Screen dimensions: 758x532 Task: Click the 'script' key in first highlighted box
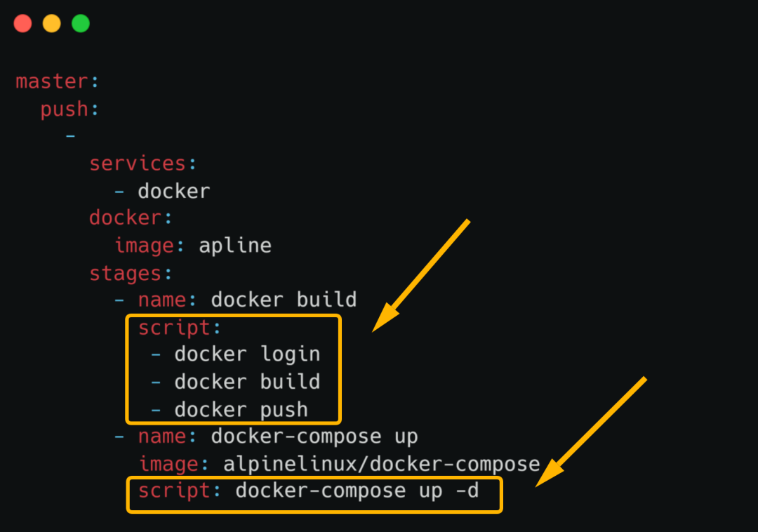tap(174, 328)
